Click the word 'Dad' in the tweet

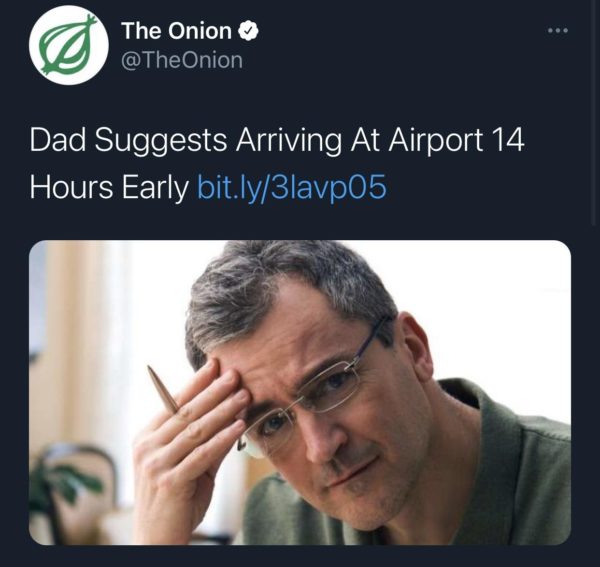click(56, 141)
